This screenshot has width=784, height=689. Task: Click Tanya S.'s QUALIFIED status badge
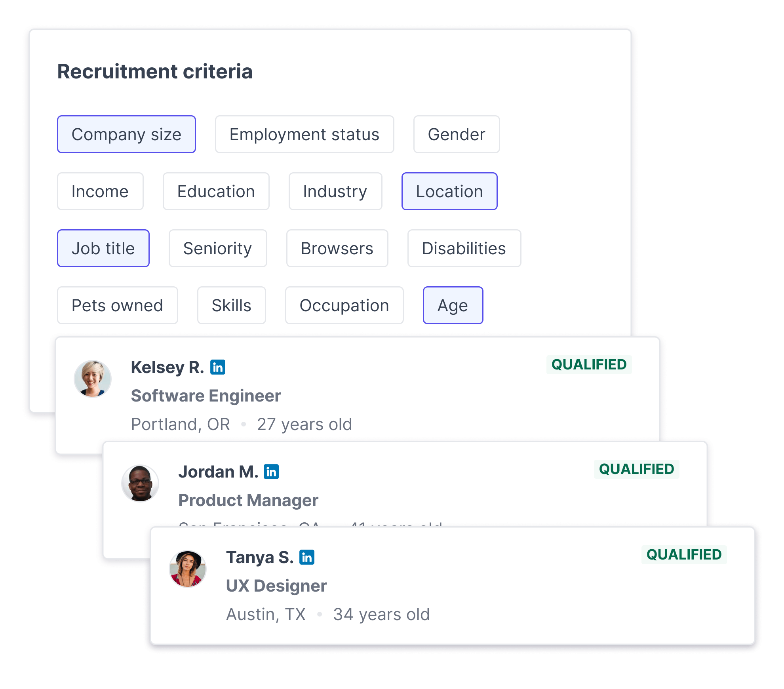pos(684,554)
